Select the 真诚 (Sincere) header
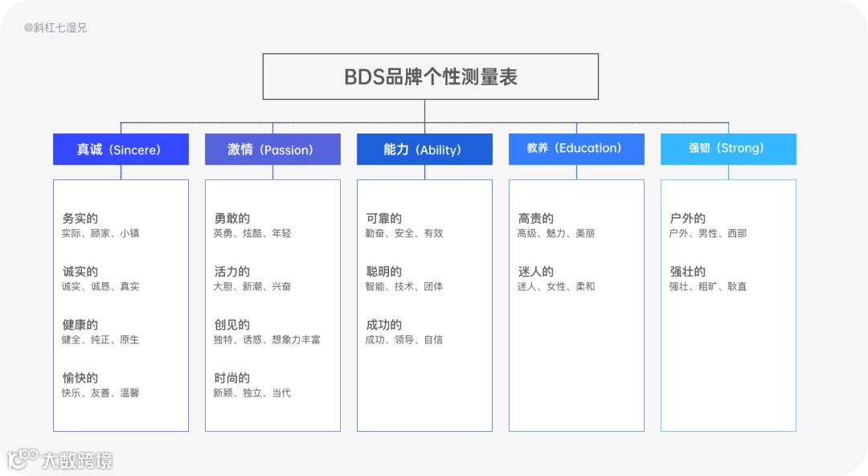Screen dimensions: 868x476 tap(121, 149)
